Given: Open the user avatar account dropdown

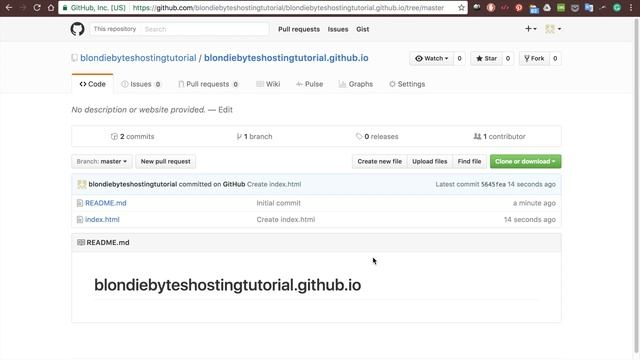Looking at the screenshot, I should pos(553,29).
